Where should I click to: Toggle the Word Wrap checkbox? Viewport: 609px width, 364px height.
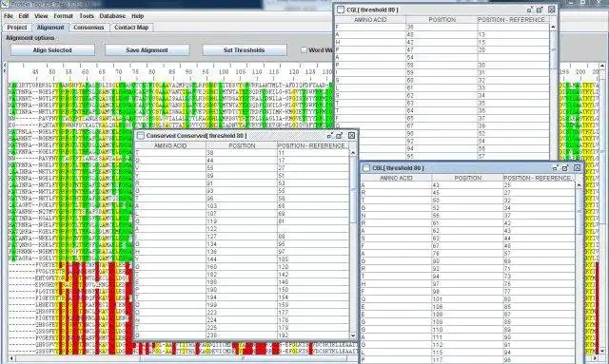[x=304, y=50]
